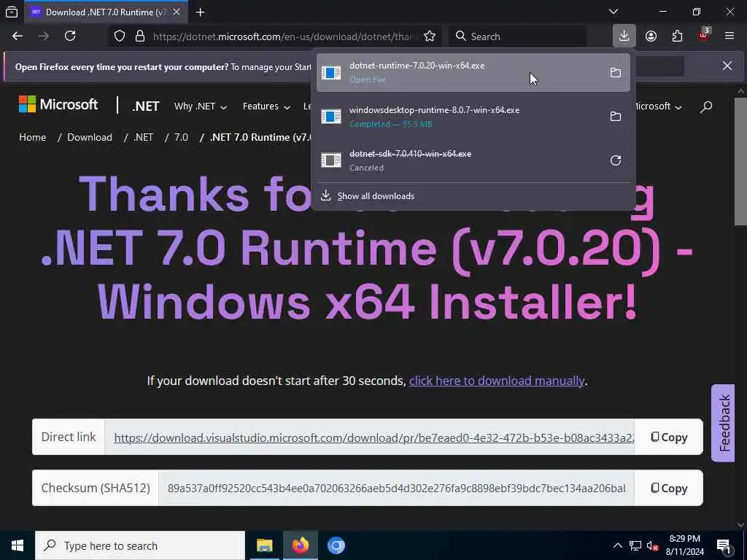Open the windowsdesktop-runtime-8.0.7-win-x64.exe download entry
Viewport: 747px width, 560px height.
[473, 116]
